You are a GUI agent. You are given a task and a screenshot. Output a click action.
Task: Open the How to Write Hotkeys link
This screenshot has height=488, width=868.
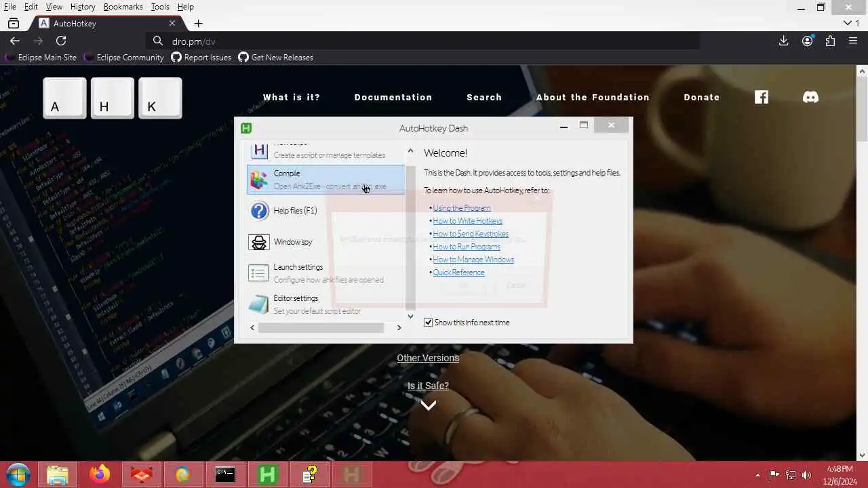click(467, 221)
